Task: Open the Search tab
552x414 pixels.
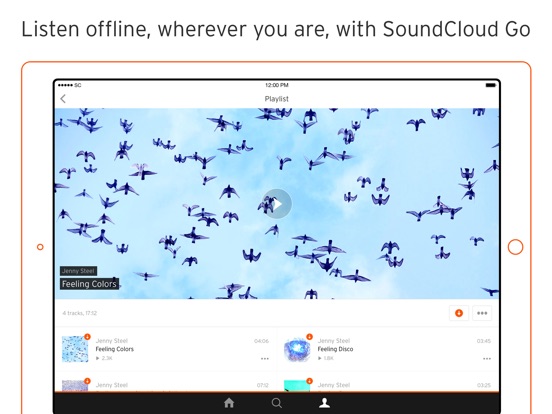Action: tap(277, 403)
